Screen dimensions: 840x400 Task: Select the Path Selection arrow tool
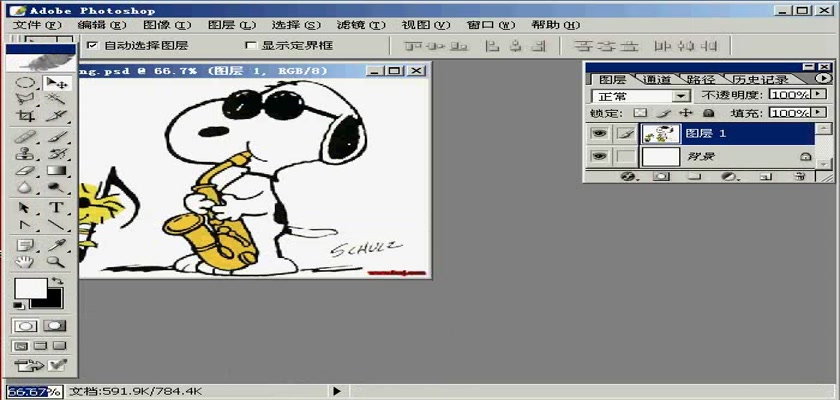(x=25, y=208)
